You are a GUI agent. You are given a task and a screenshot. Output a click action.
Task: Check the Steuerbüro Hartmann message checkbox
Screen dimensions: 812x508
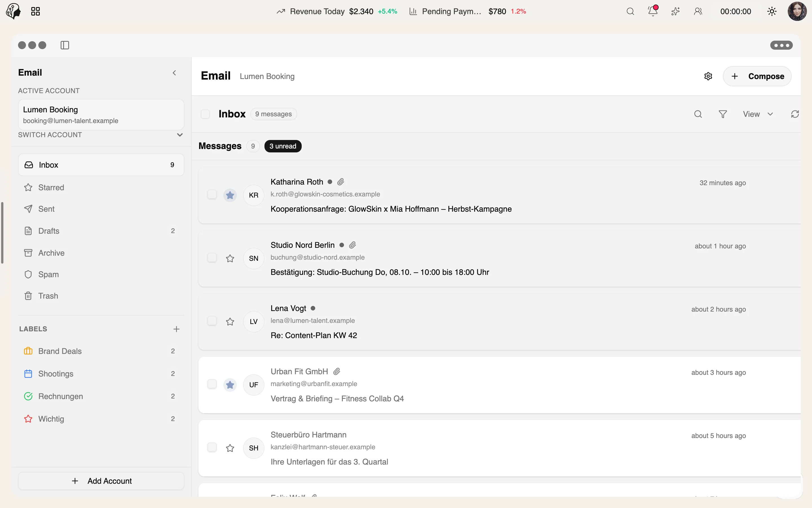pos(212,447)
